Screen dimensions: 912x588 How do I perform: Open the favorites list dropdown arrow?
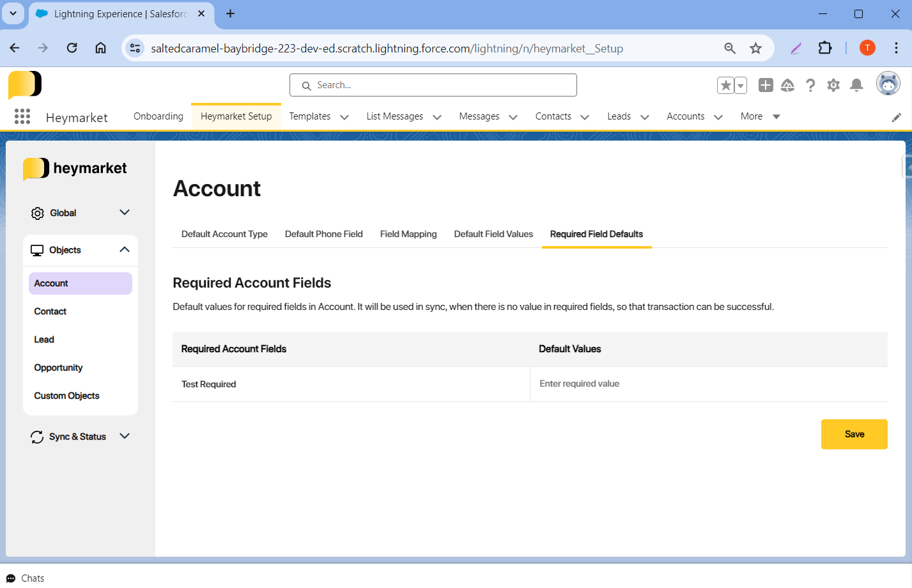click(x=741, y=85)
